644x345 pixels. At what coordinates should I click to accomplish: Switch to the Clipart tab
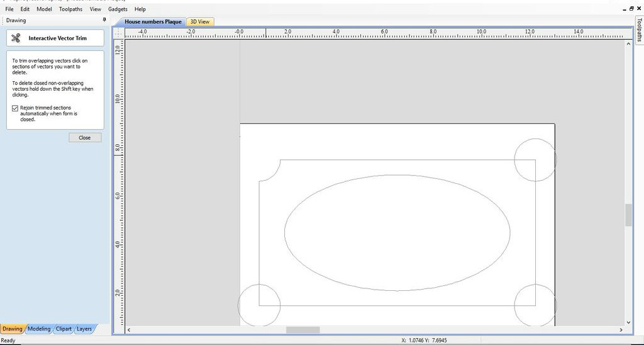(x=64, y=329)
